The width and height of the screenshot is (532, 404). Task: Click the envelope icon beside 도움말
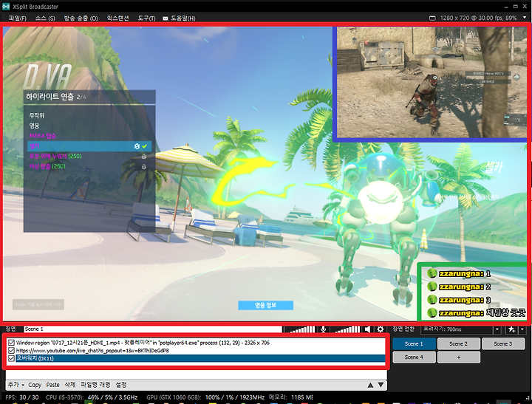point(166,18)
